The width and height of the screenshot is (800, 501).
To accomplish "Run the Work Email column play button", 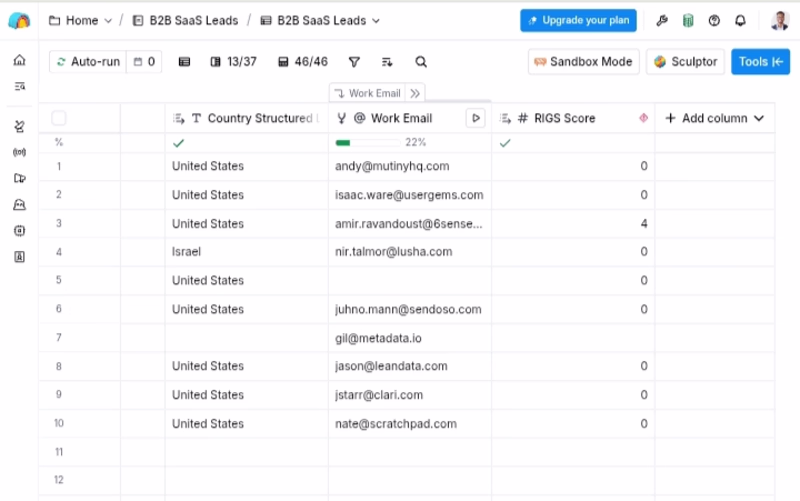I will [476, 118].
